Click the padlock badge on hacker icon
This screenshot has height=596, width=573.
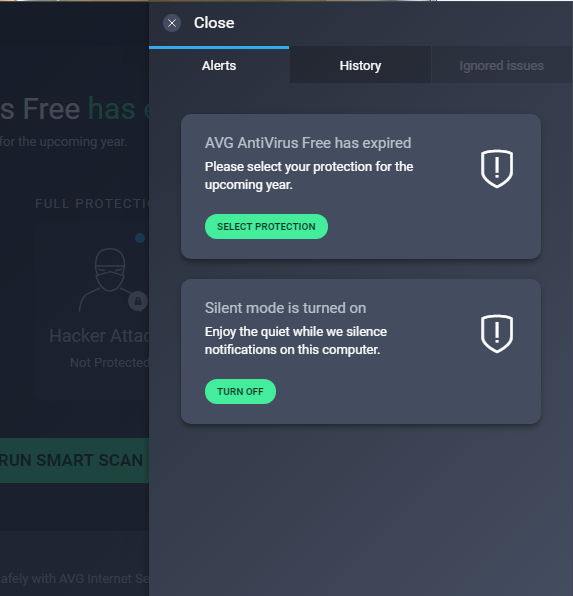click(x=138, y=301)
